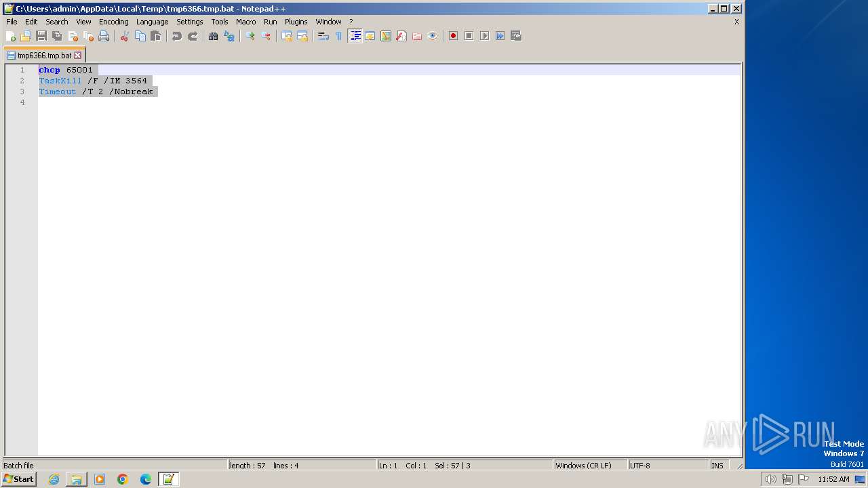Click the volume speaker tray icon
Image resolution: width=868 pixels, height=488 pixels.
[x=770, y=479]
